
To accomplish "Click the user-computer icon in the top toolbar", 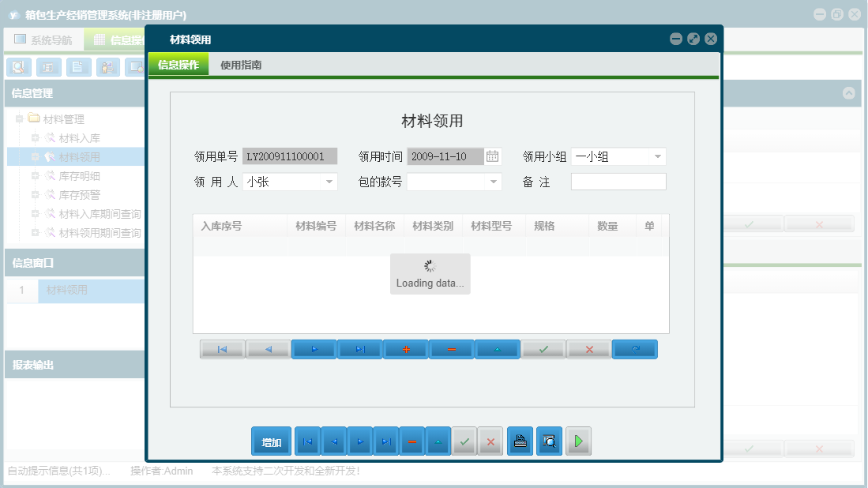I will 107,67.
